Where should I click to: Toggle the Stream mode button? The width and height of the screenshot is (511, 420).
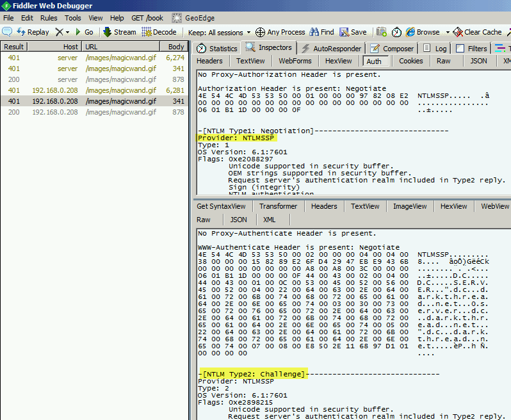click(108, 32)
